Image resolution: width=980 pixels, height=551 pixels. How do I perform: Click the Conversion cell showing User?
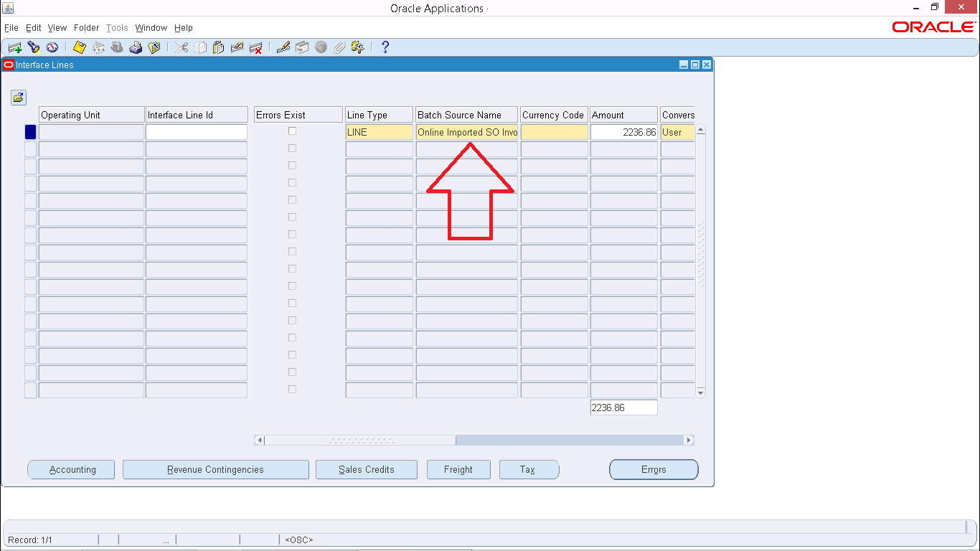coord(677,132)
